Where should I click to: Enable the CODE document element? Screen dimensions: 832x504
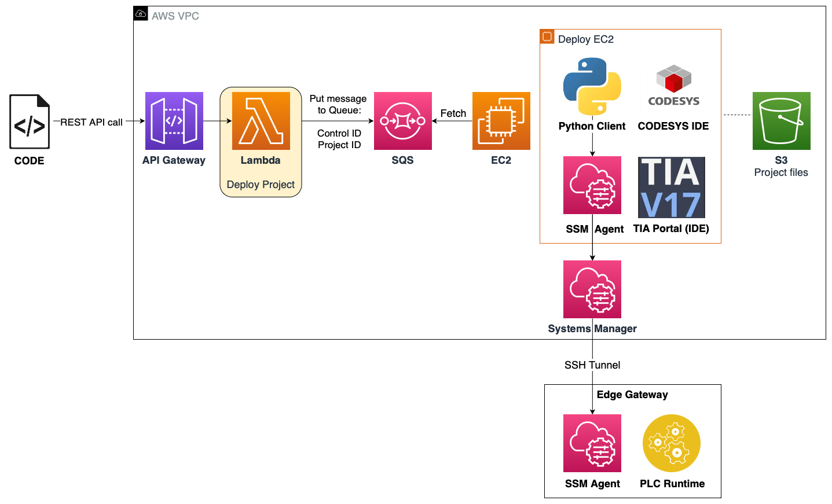(x=28, y=123)
